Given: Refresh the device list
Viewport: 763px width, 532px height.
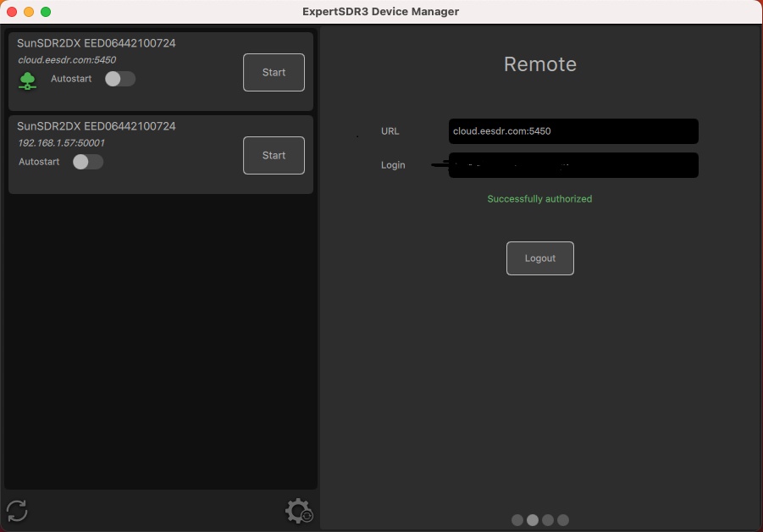Looking at the screenshot, I should pos(17,511).
